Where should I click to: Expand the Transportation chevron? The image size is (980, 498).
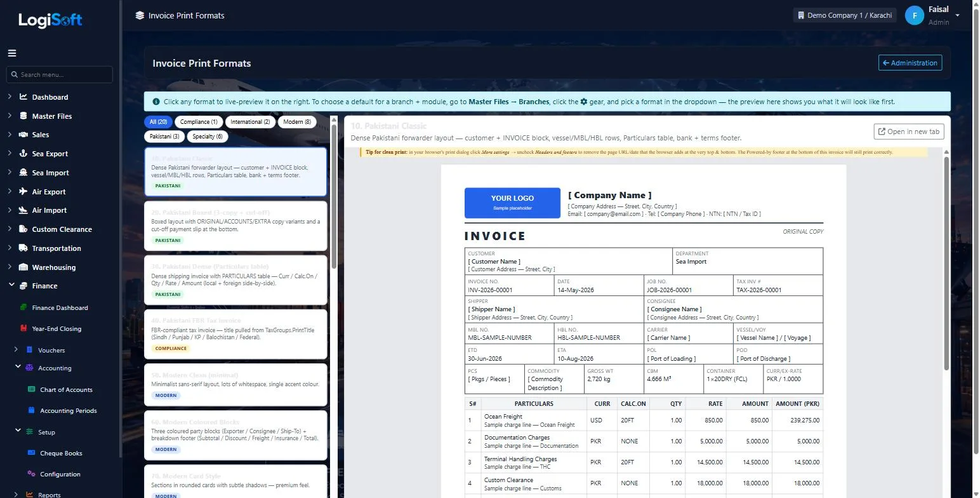[x=10, y=248]
